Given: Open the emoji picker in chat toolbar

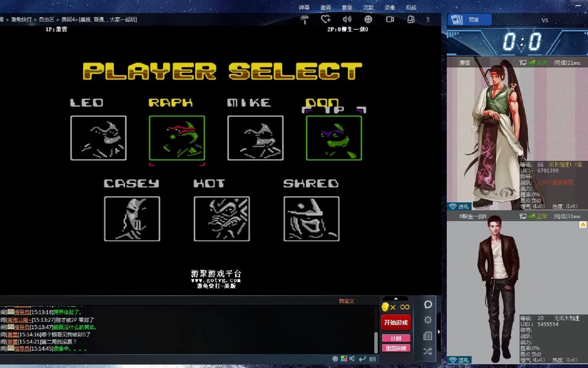Looking at the screenshot, I should [335, 359].
